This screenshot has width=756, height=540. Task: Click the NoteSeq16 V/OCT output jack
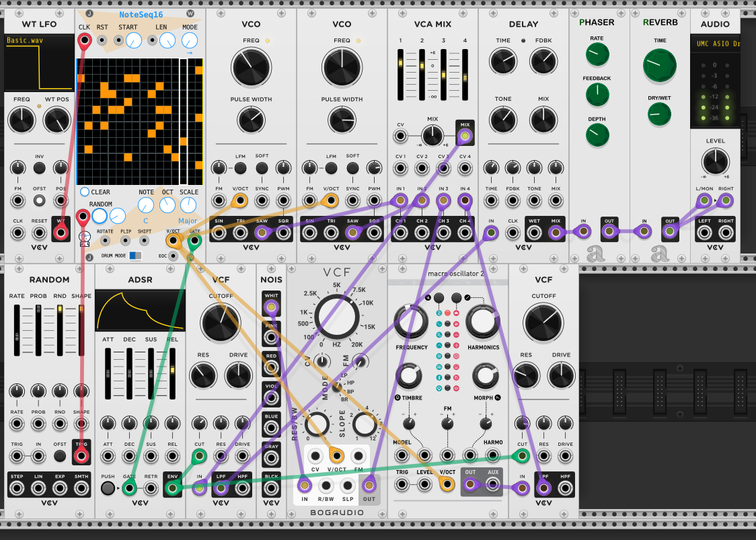coord(173,240)
